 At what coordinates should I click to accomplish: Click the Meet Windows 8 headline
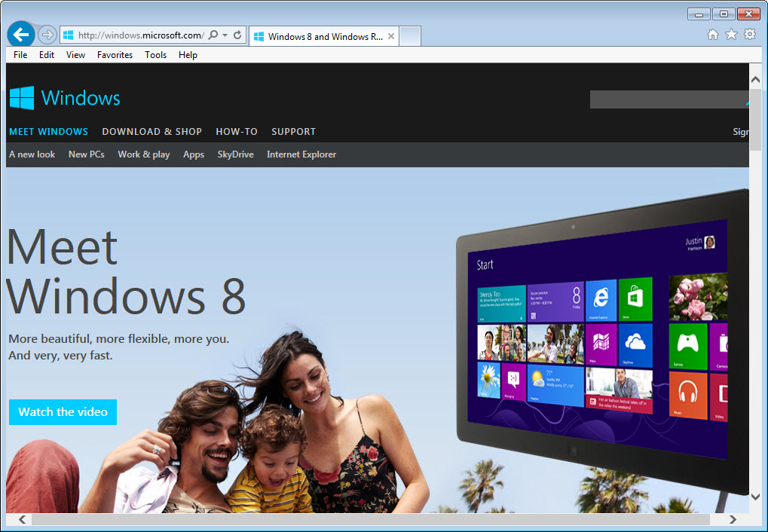126,271
